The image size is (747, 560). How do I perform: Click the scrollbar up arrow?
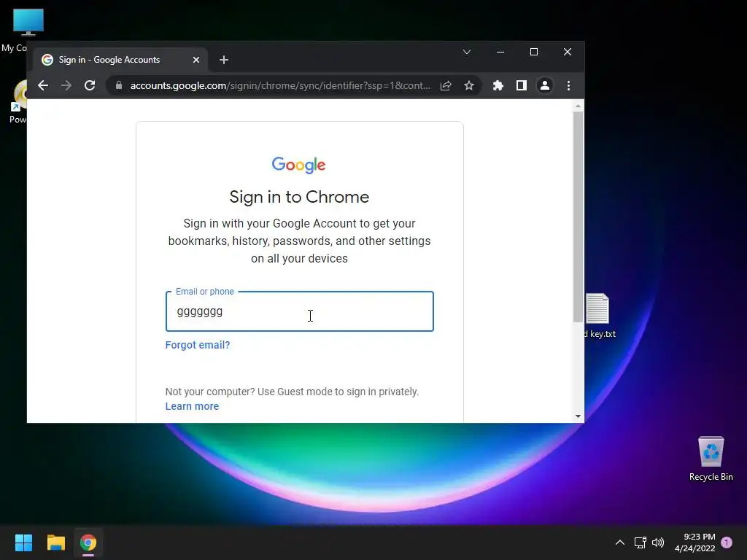578,106
